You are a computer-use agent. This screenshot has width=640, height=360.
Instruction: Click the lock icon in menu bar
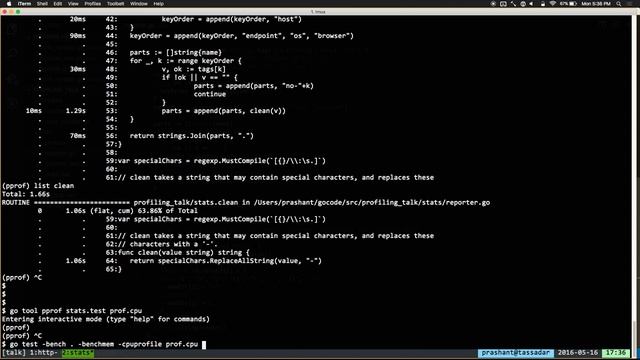[542, 4]
